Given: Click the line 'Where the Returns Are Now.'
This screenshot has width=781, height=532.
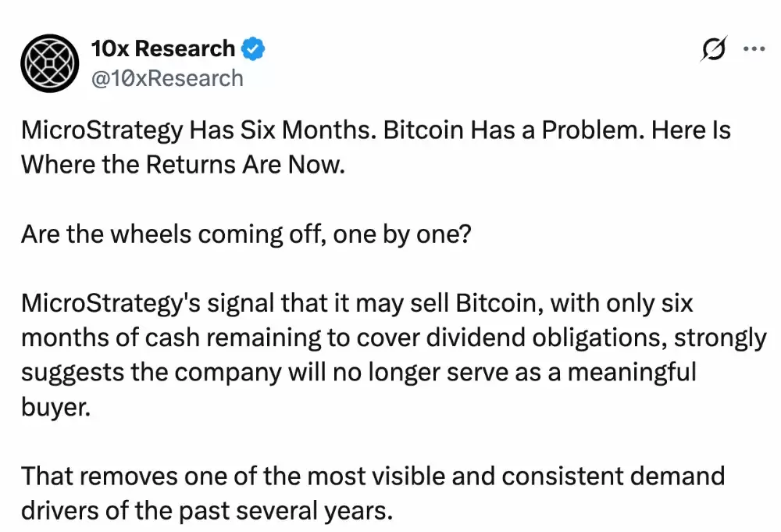Looking at the screenshot, I should [183, 165].
